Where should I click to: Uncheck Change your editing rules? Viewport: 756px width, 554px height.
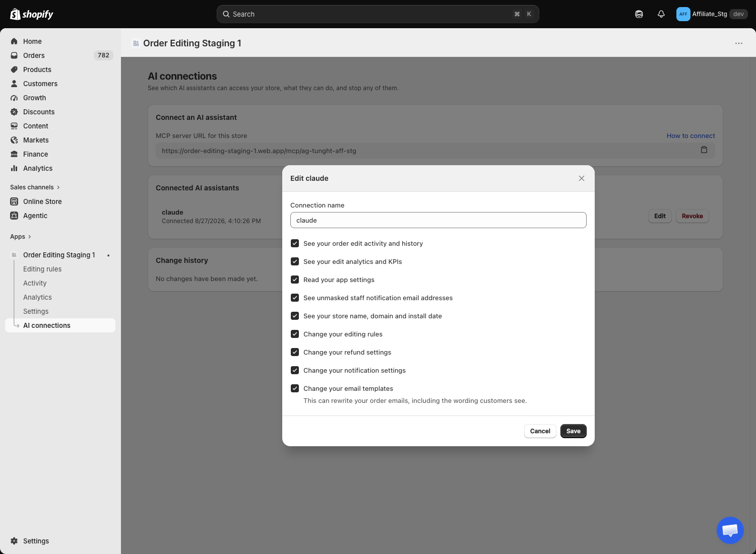pos(295,334)
